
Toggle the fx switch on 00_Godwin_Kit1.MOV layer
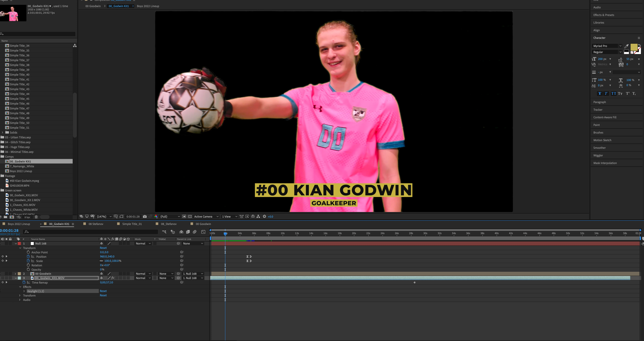pyautogui.click(x=113, y=278)
